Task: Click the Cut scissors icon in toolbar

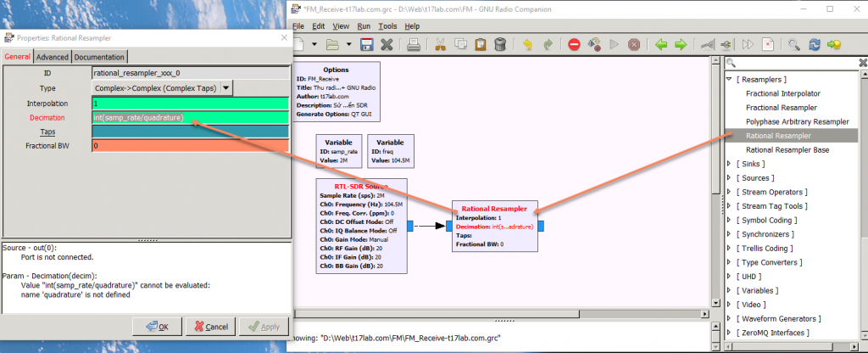Action: (439, 43)
